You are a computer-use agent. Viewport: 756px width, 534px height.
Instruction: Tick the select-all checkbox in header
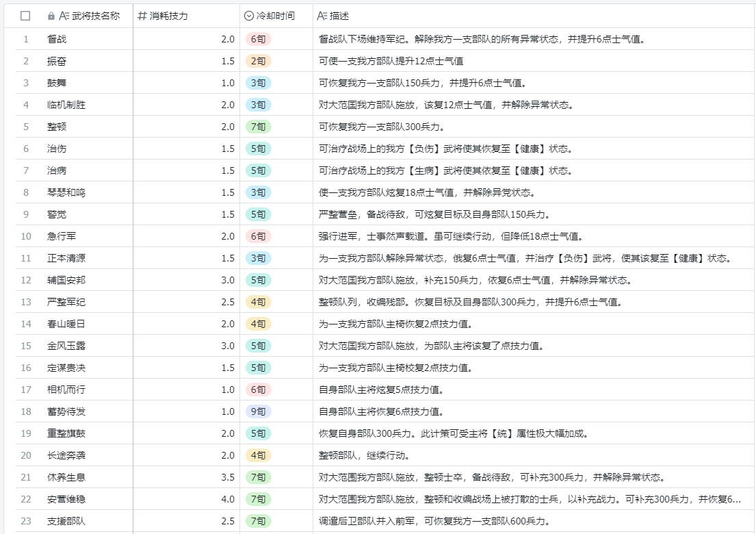coord(26,16)
